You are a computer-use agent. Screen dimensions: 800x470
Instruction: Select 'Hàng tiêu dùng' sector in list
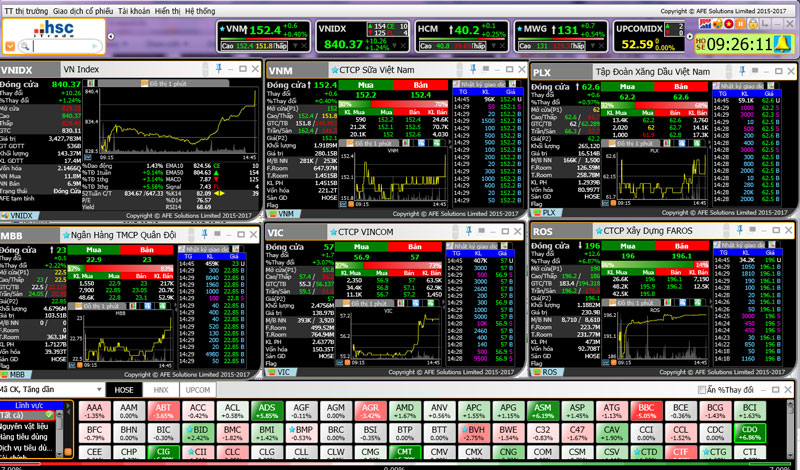[x=23, y=436]
